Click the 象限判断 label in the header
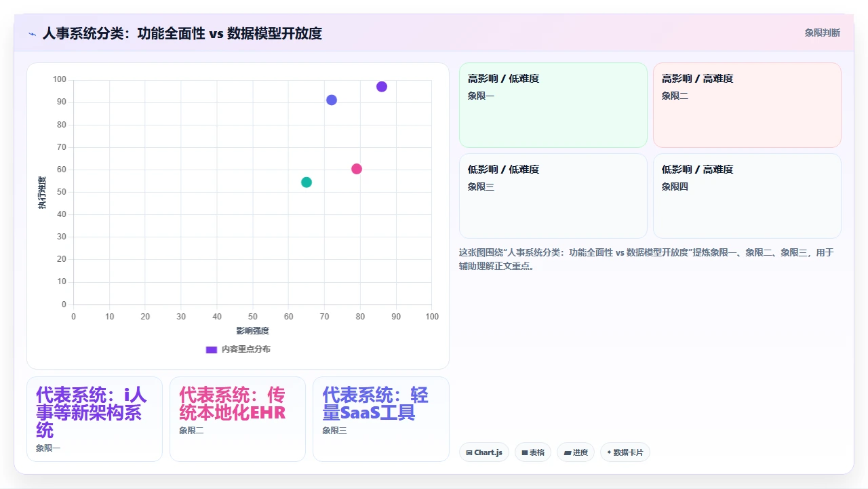 point(822,33)
